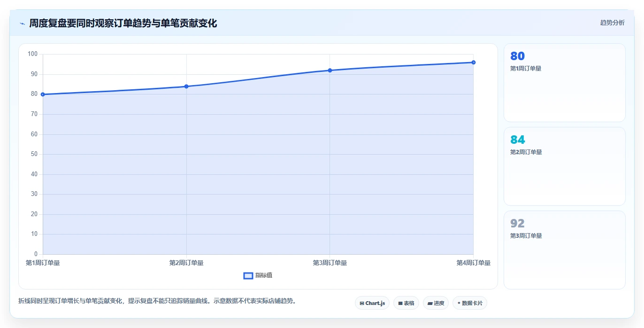Select the 表格 tag chip
This screenshot has width=644, height=328.
406,303
